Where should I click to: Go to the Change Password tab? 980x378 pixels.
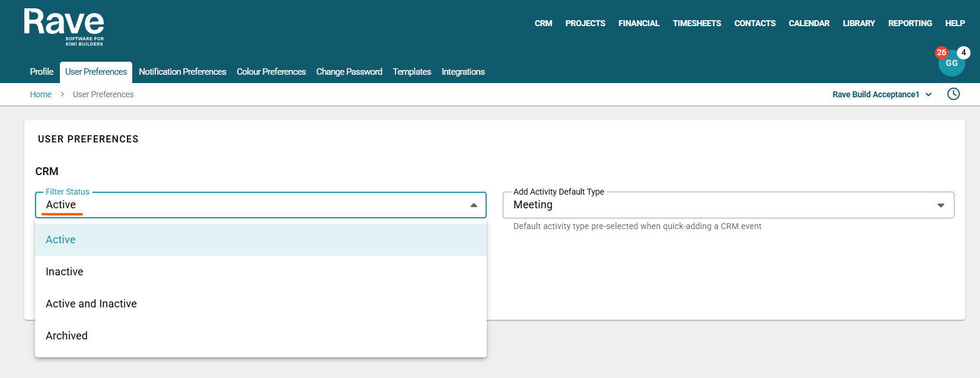coord(349,72)
